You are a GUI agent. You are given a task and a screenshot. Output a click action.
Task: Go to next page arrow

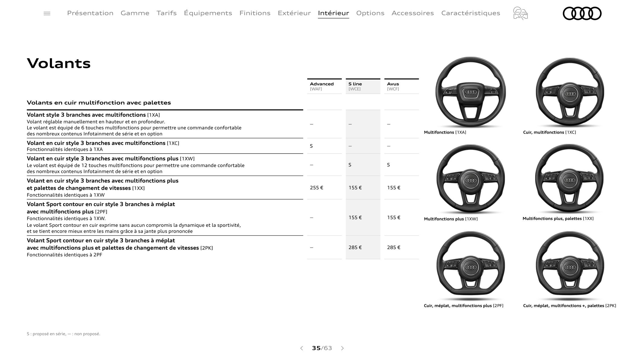[342, 348]
